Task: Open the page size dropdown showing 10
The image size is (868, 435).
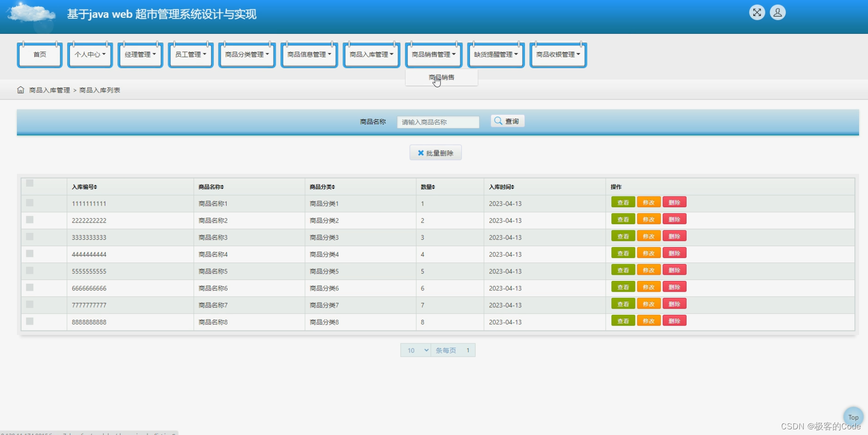Action: click(416, 350)
